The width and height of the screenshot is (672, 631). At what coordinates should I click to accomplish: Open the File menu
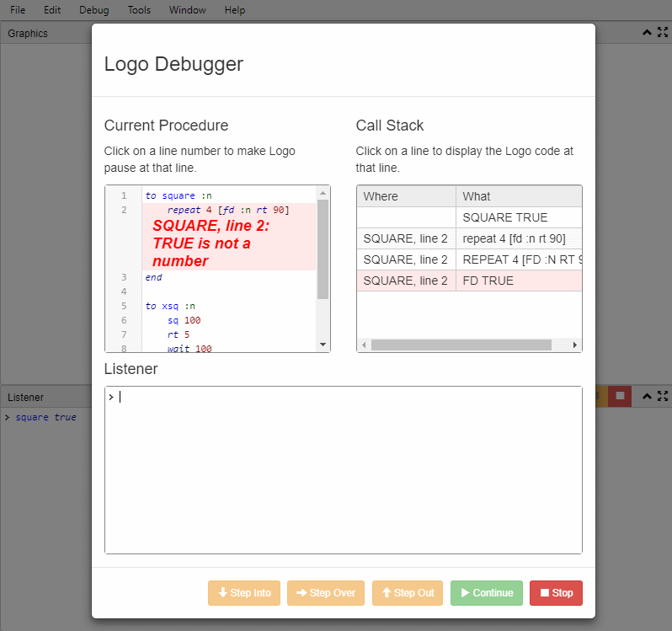coord(18,10)
